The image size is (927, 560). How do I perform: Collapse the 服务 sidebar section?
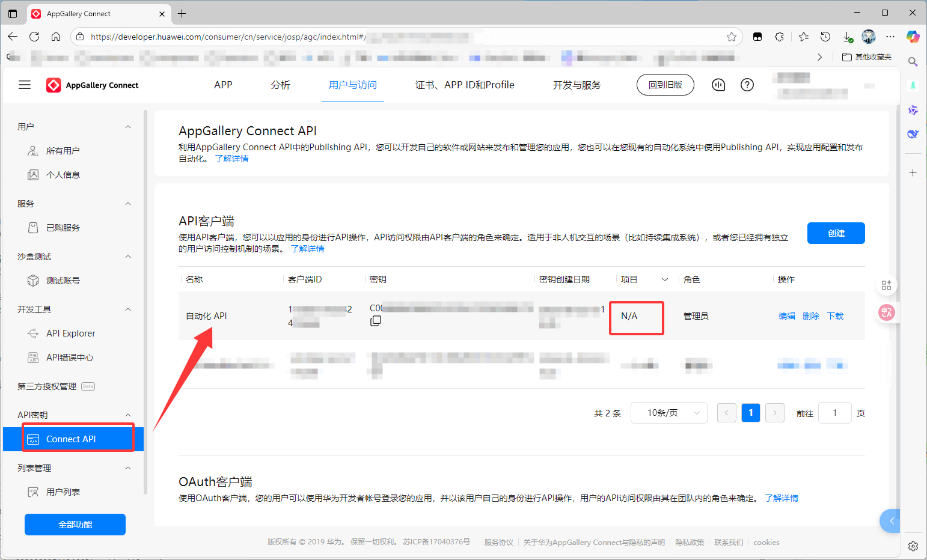pyautogui.click(x=128, y=204)
